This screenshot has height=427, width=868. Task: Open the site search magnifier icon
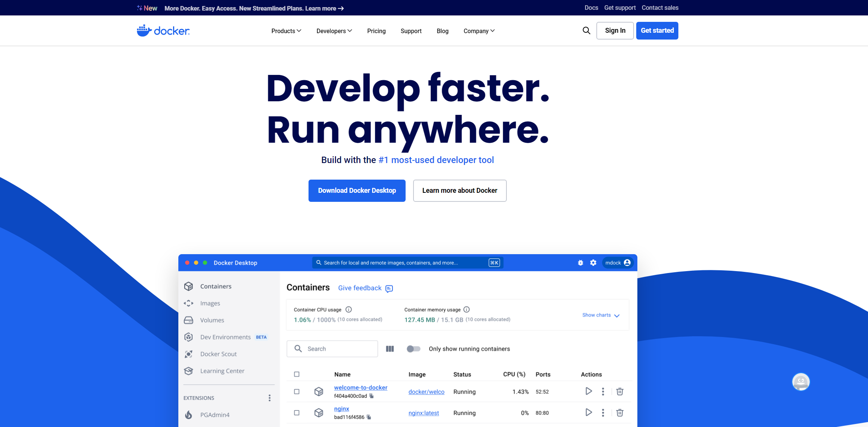(586, 30)
